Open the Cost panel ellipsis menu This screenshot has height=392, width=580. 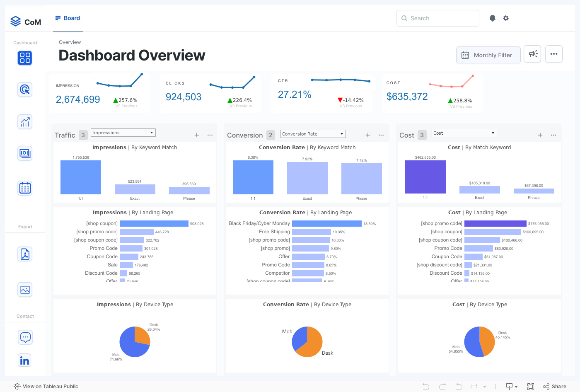553,135
